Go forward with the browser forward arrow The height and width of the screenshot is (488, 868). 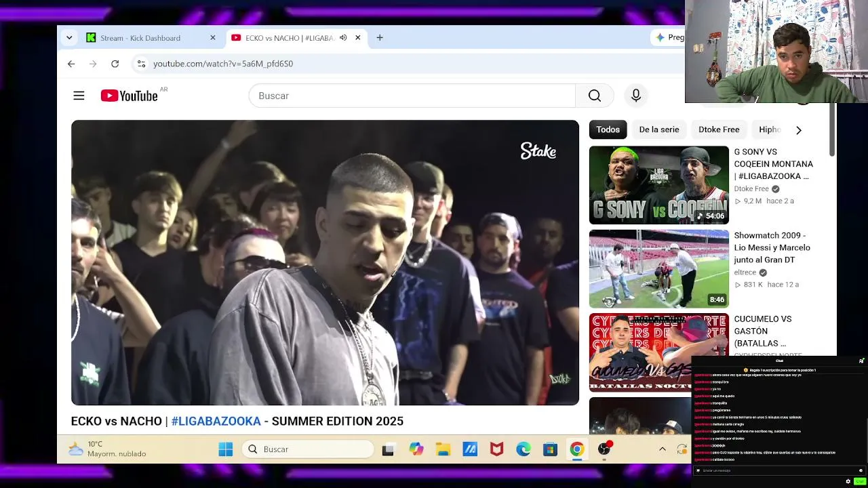[x=93, y=64]
